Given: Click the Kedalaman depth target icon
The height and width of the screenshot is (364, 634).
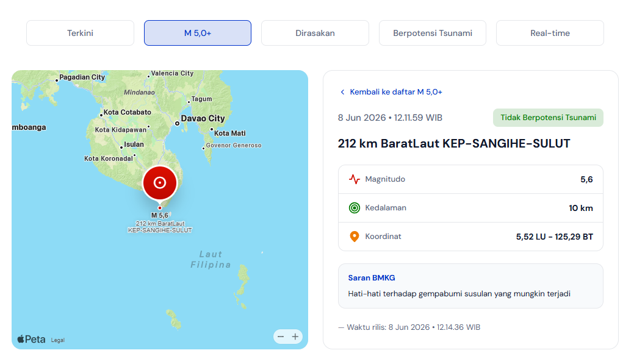Looking at the screenshot, I should 354,208.
